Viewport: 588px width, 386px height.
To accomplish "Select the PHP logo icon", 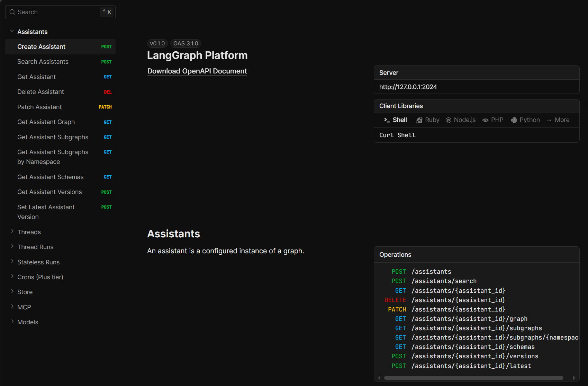I will tap(486, 120).
